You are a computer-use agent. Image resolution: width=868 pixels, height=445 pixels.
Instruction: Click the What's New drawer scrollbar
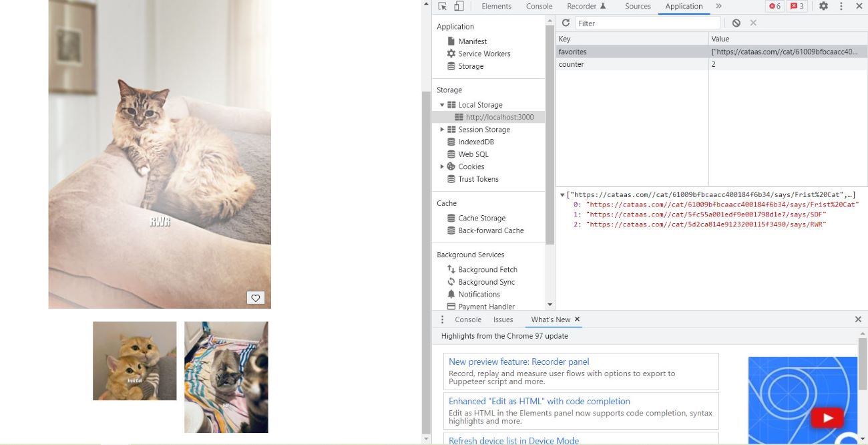click(863, 364)
